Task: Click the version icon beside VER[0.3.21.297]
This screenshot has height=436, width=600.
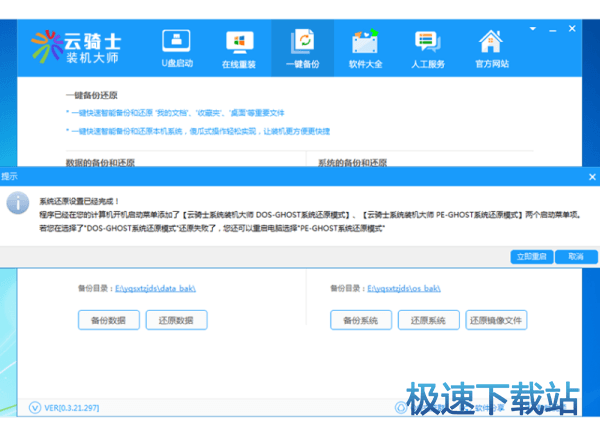Action: [35, 408]
